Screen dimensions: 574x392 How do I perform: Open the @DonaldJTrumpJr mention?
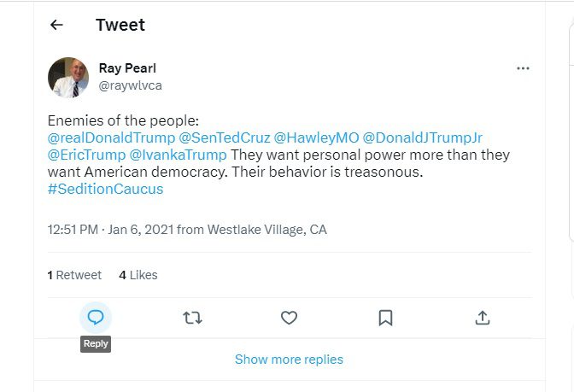click(x=423, y=137)
